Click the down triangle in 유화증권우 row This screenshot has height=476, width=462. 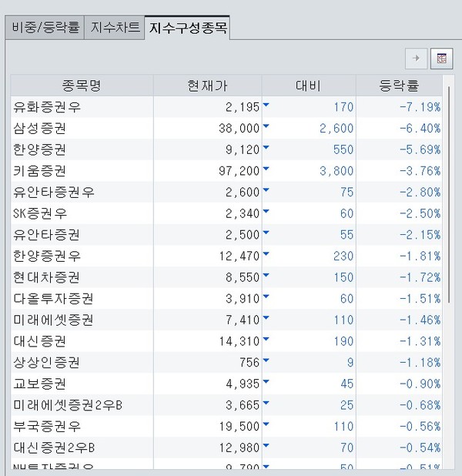266,104
